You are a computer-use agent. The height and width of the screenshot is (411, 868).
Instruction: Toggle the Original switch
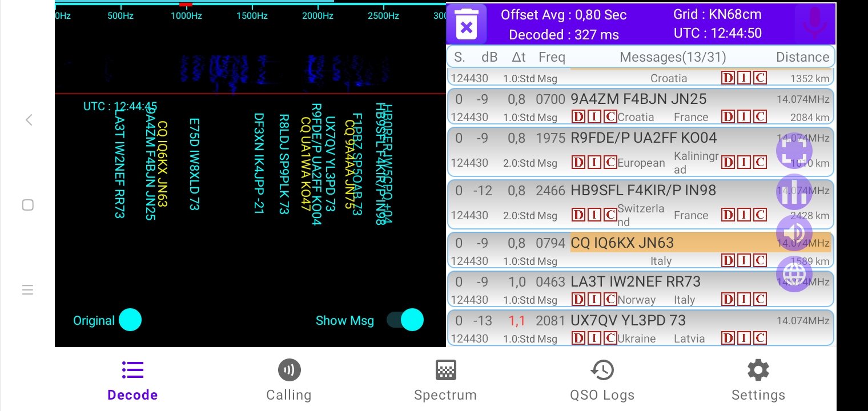point(130,320)
